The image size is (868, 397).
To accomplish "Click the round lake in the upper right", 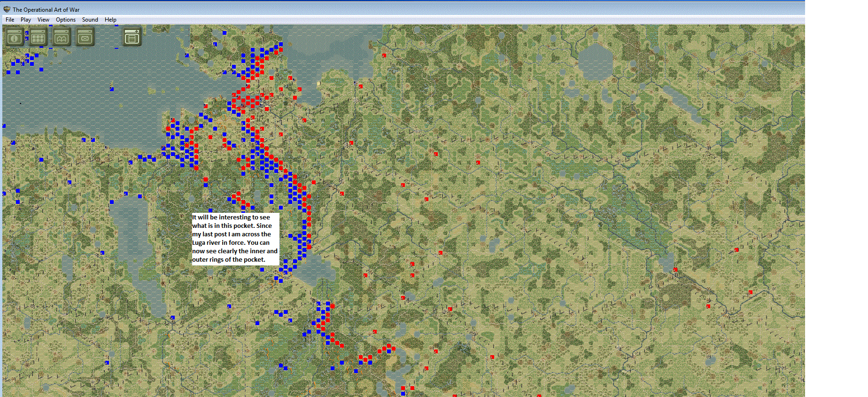I will click(x=596, y=61).
